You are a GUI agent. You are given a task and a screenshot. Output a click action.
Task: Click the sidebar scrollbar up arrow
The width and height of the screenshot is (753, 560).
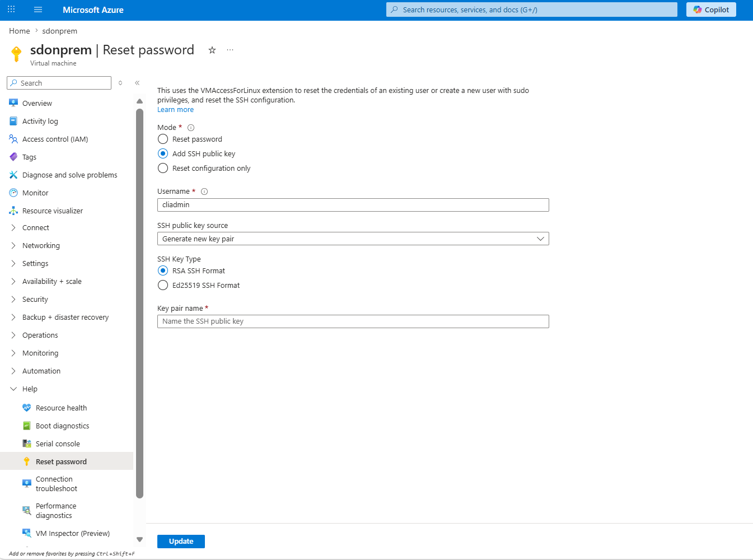[x=139, y=101]
